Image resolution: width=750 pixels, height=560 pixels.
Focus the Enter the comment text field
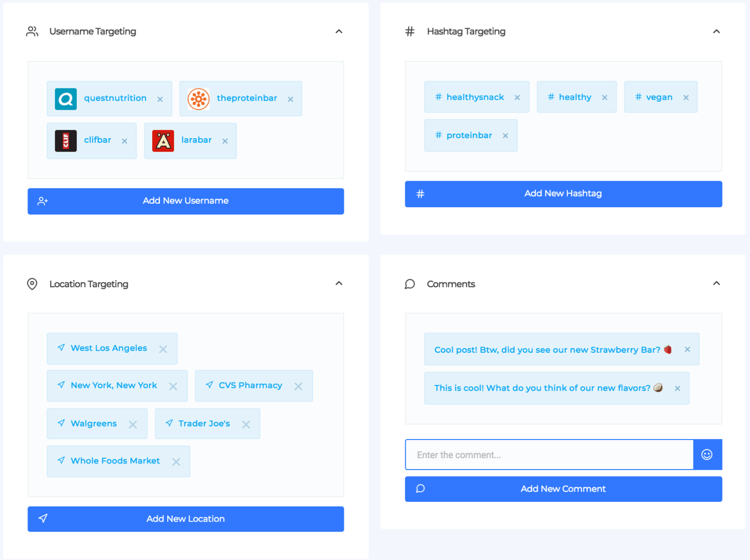(x=549, y=455)
